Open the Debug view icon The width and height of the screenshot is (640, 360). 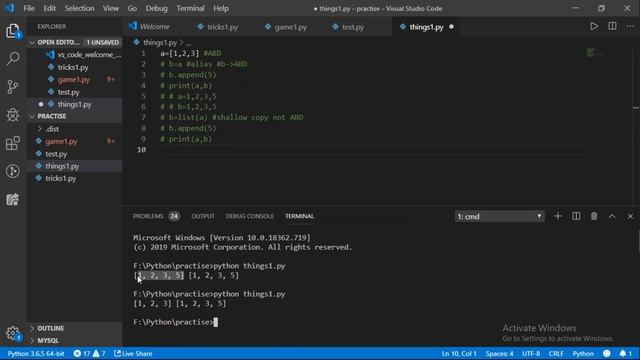point(13,115)
